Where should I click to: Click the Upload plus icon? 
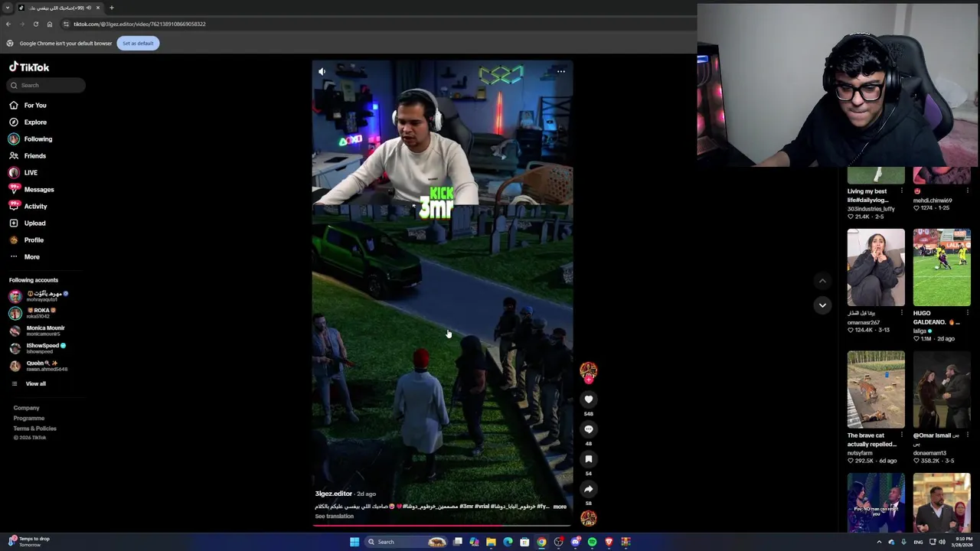pos(14,223)
